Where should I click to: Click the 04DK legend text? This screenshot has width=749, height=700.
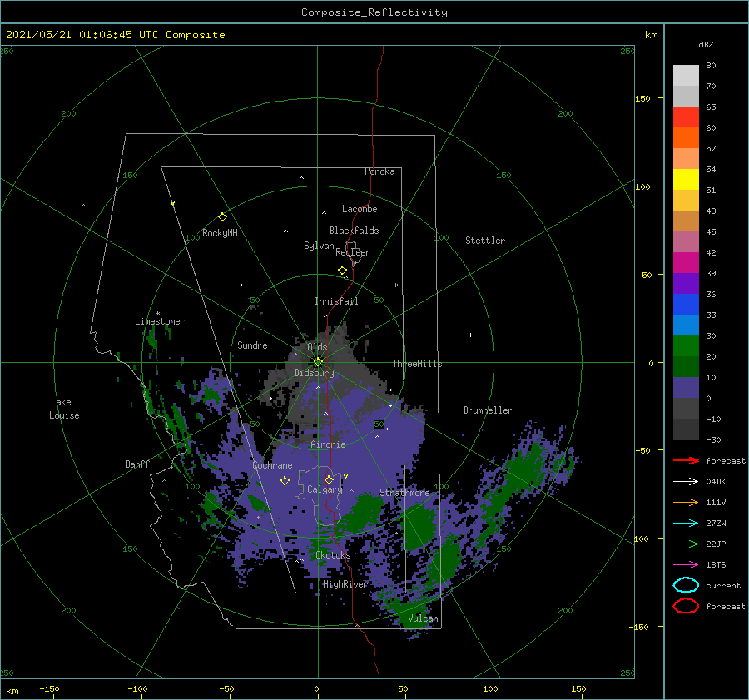click(716, 481)
